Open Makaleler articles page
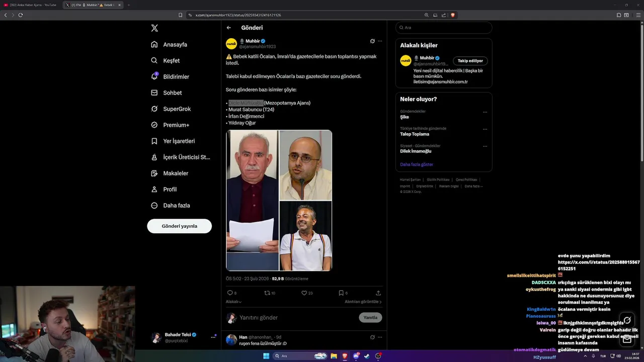The image size is (644, 362). coord(170,173)
